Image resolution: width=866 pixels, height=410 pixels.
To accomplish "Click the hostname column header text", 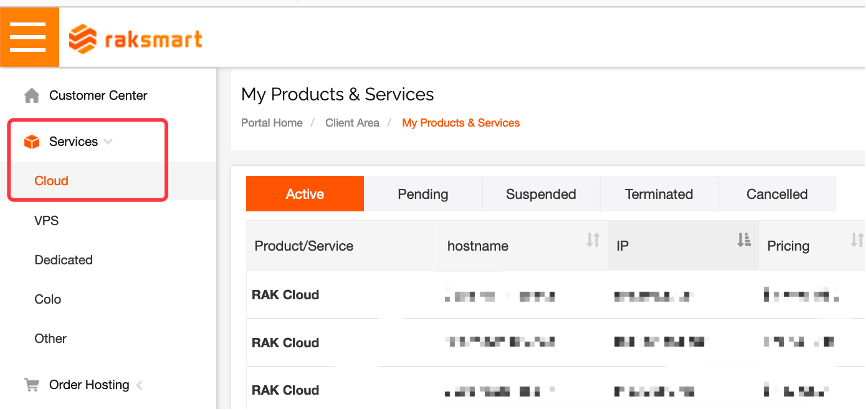I will pos(478,246).
